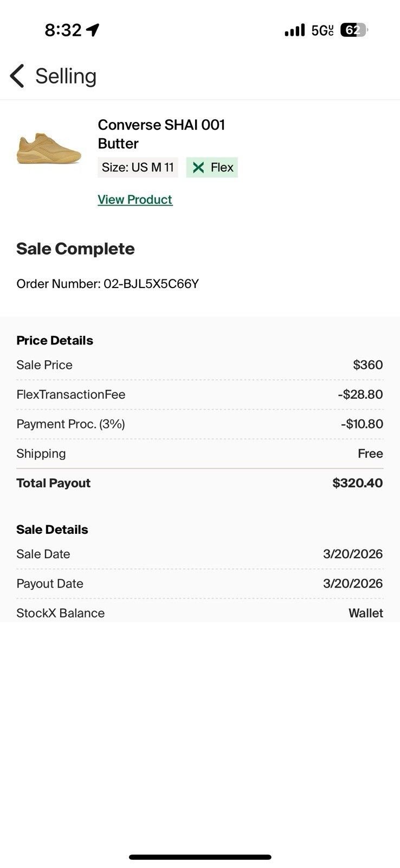Viewport: 400px width, 868px height.
Task: Open the View Product link
Action: click(135, 200)
